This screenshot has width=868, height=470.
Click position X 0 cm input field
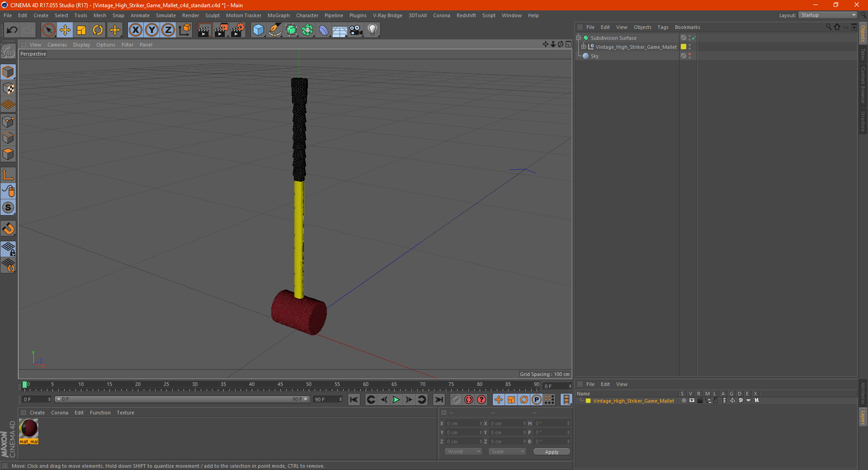(x=464, y=423)
